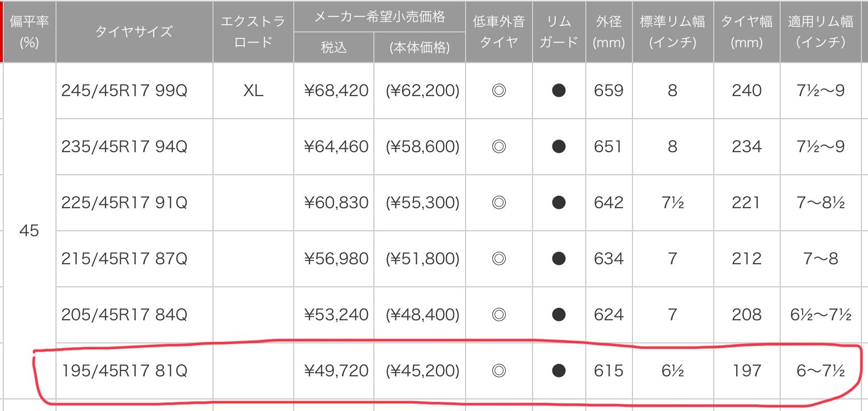Click the メーカー希望小売価格 header

(x=379, y=16)
